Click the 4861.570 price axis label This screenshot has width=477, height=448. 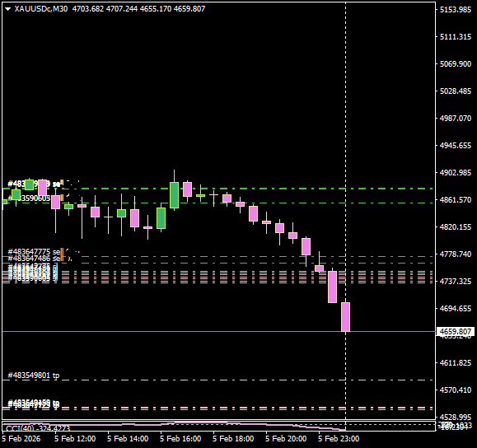pos(456,200)
